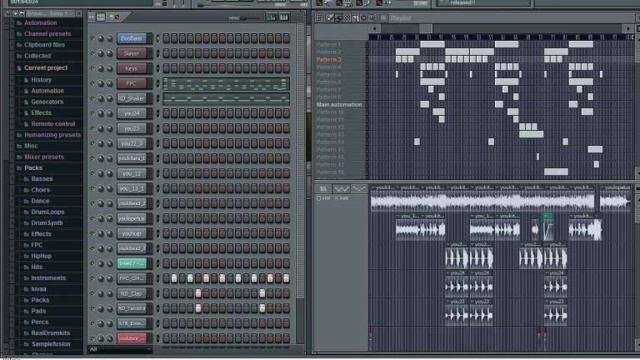Expand the Clipboard files folder
Image resolution: width=640 pixels, height=360 pixels.
pos(44,45)
